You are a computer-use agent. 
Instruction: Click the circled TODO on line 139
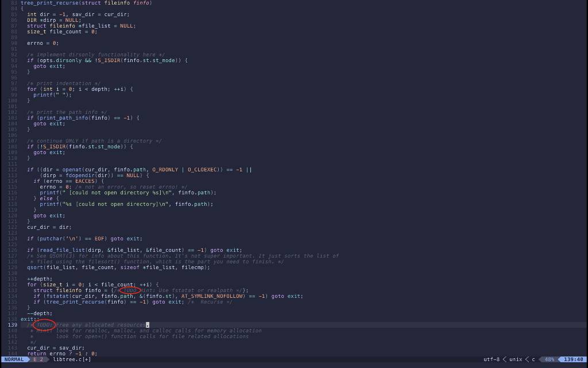point(43,324)
